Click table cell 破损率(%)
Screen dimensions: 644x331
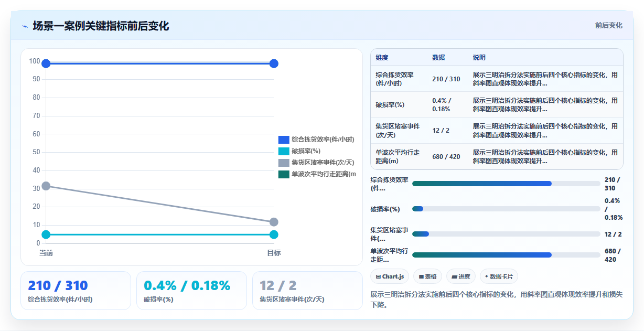(x=399, y=104)
